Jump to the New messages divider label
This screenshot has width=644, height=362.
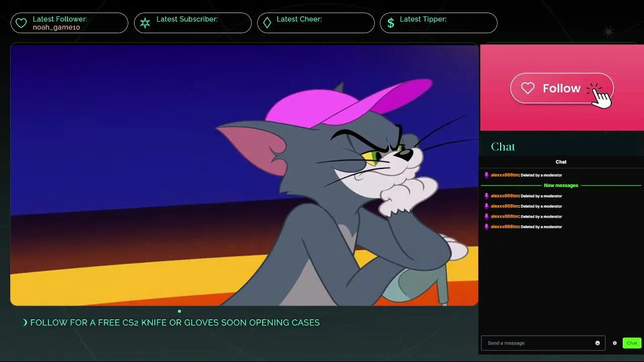tap(561, 186)
